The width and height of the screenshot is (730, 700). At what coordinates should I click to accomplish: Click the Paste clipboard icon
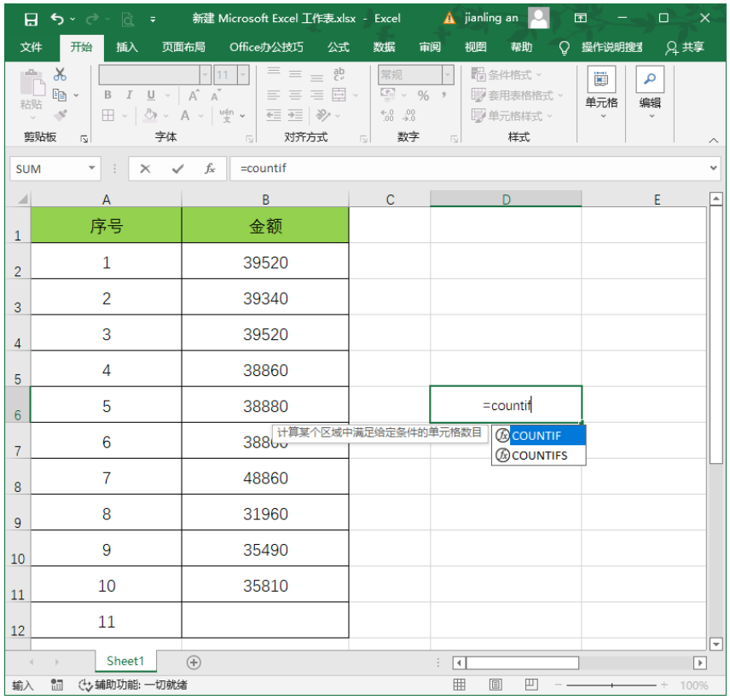pyautogui.click(x=32, y=84)
